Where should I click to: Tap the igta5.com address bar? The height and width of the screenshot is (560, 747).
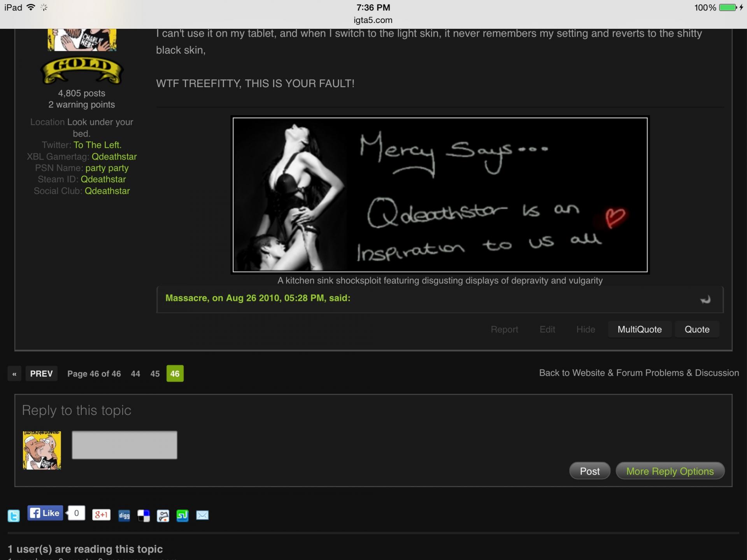click(x=373, y=20)
